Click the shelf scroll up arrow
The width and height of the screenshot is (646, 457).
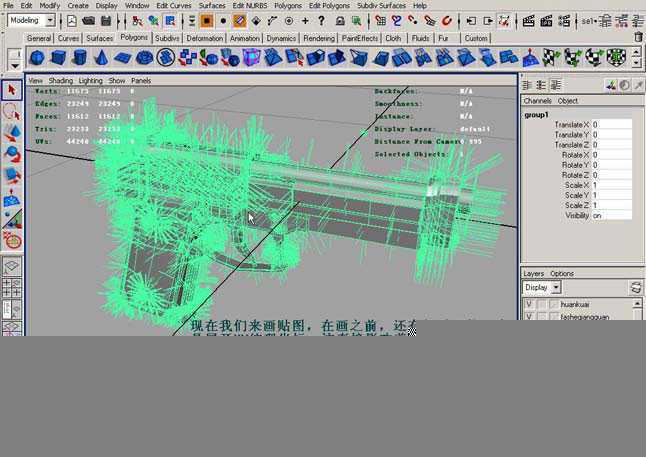[636, 52]
